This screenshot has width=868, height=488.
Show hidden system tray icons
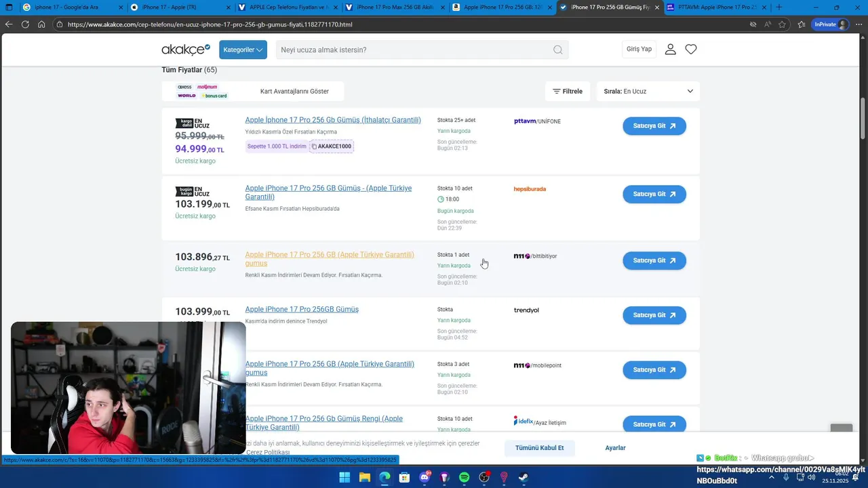coord(773,477)
